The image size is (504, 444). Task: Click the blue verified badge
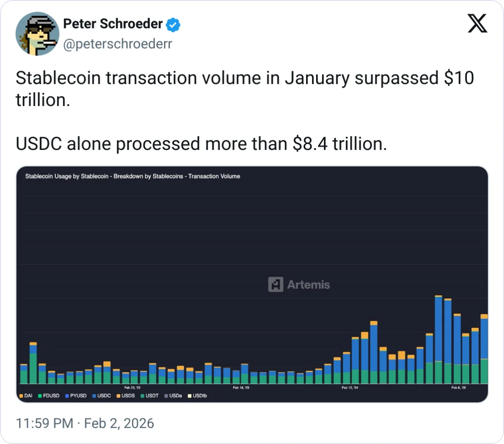coord(173,25)
